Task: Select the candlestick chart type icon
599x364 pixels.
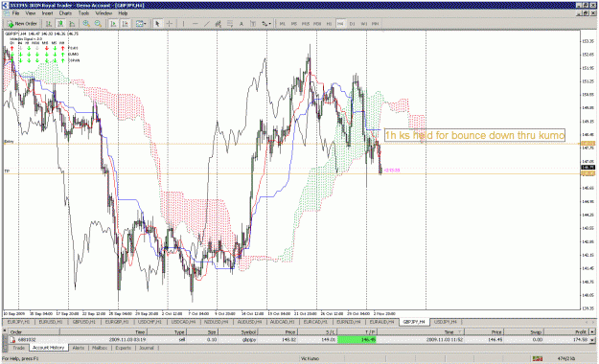Action: 60,24
